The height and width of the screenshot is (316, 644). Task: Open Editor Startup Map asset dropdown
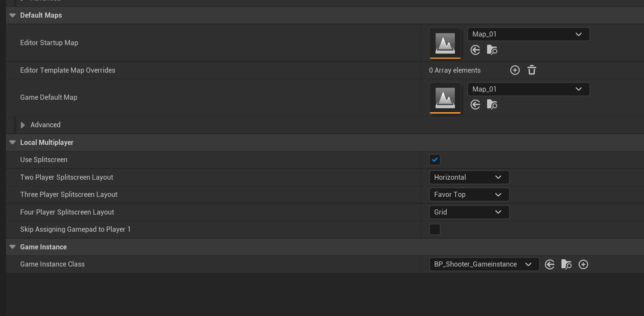(528, 34)
